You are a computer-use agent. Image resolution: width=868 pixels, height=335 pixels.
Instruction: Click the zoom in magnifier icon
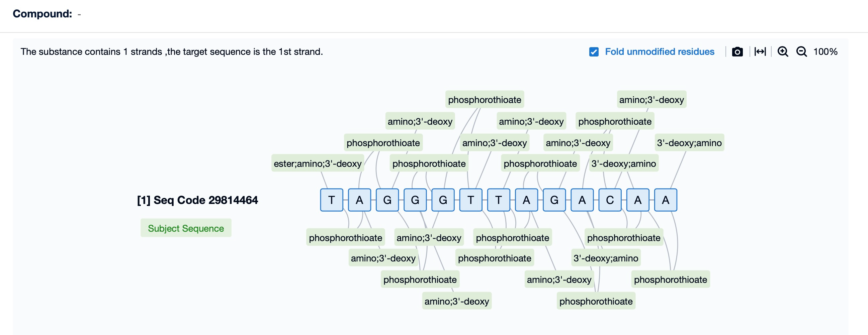click(782, 51)
